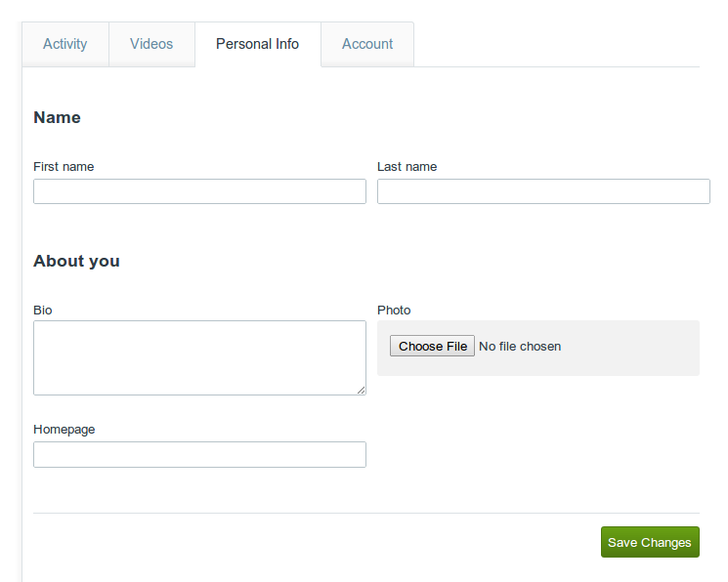Go to the Account tab

point(367,44)
